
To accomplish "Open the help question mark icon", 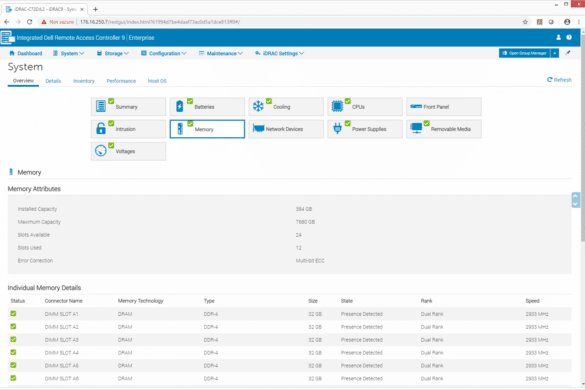I will [x=569, y=37].
